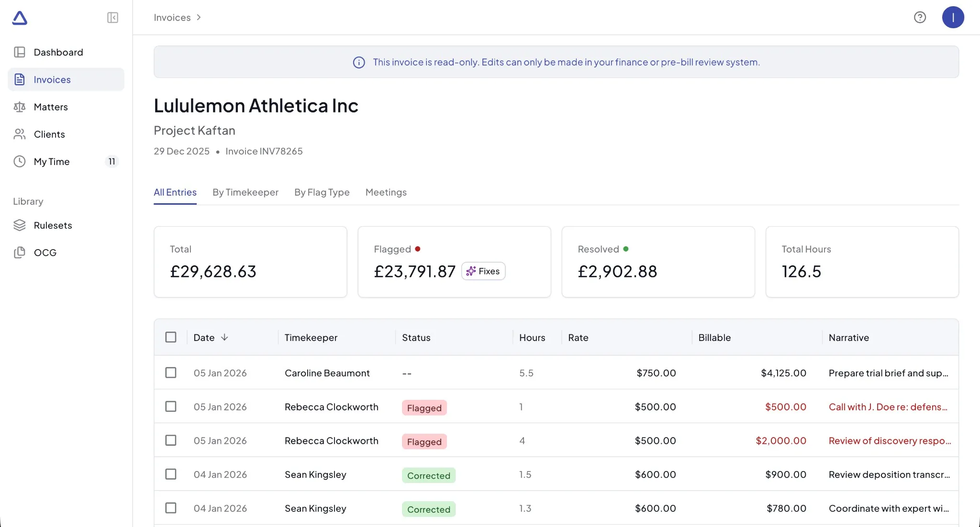The width and height of the screenshot is (980, 527).
Task: Open the help question mark icon
Action: 920,17
